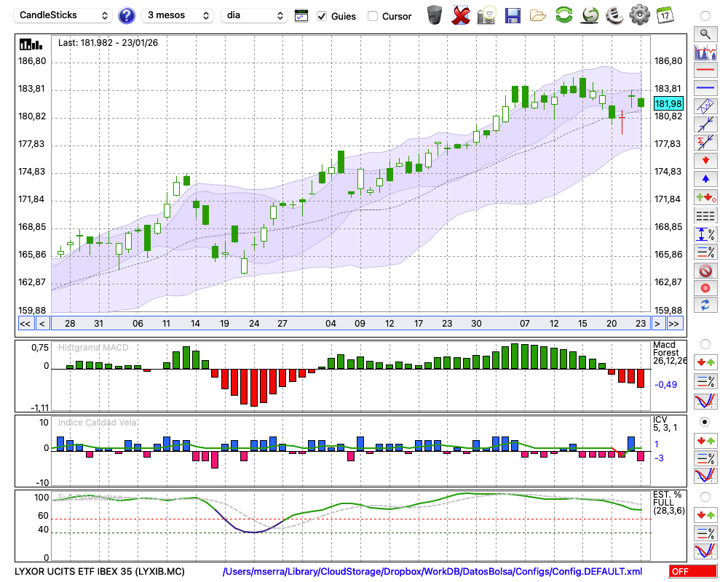Image resolution: width=728 pixels, height=582 pixels.
Task: Select the Stochastic panel radio button
Action: [705, 497]
